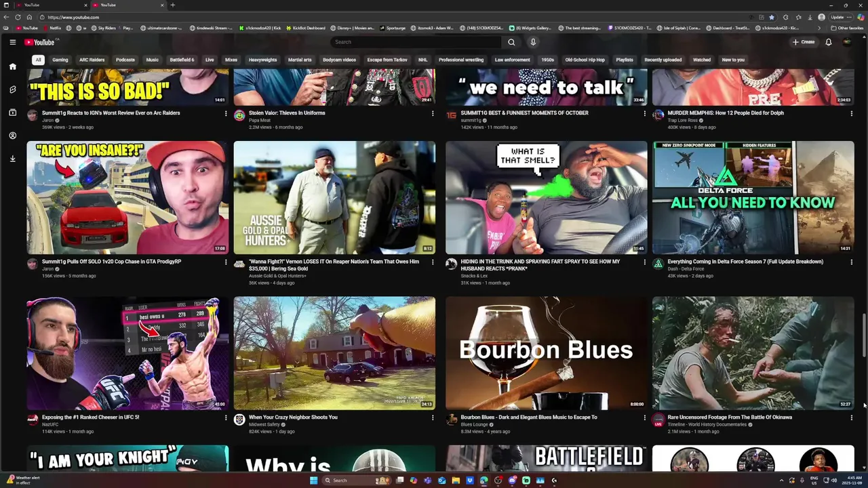Open Blues Lounge channel avatar

click(x=451, y=420)
